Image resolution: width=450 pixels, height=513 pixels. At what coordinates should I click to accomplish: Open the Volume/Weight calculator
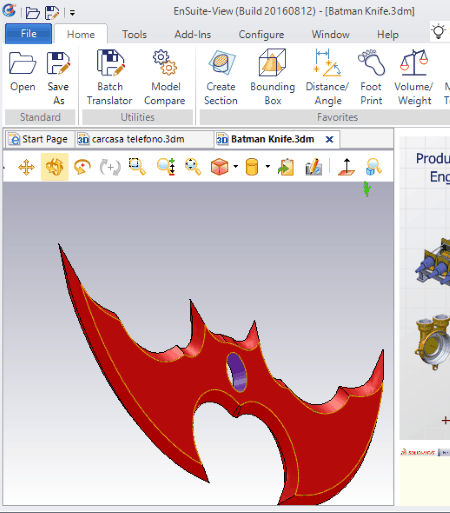point(414,77)
